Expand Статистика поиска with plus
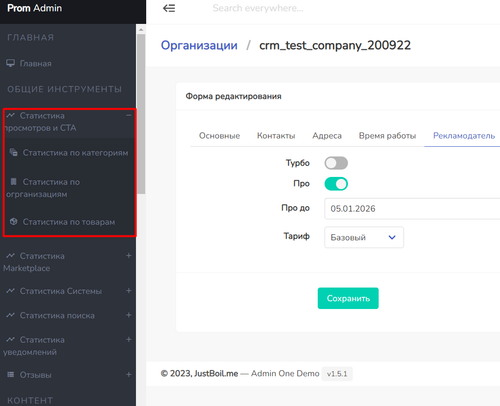Image resolution: width=500 pixels, height=406 pixels. tap(129, 315)
